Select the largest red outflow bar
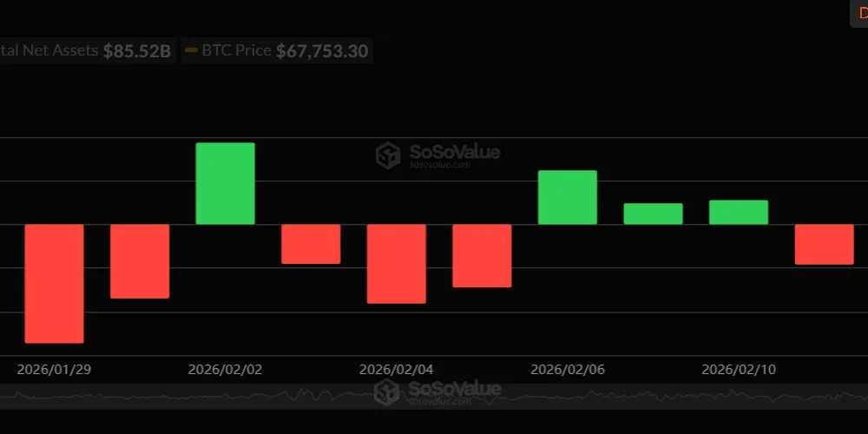The image size is (868, 434). pyautogui.click(x=54, y=283)
